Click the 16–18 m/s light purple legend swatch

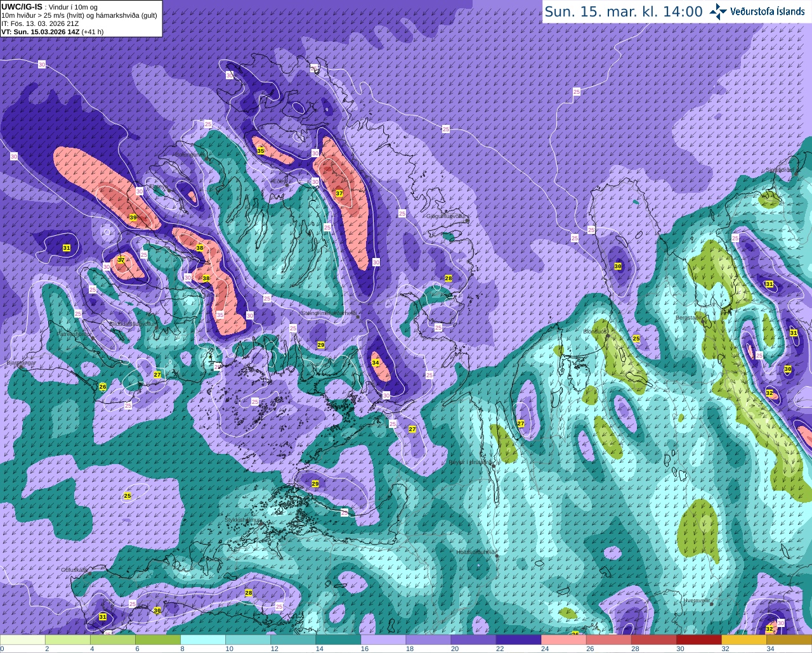383,640
